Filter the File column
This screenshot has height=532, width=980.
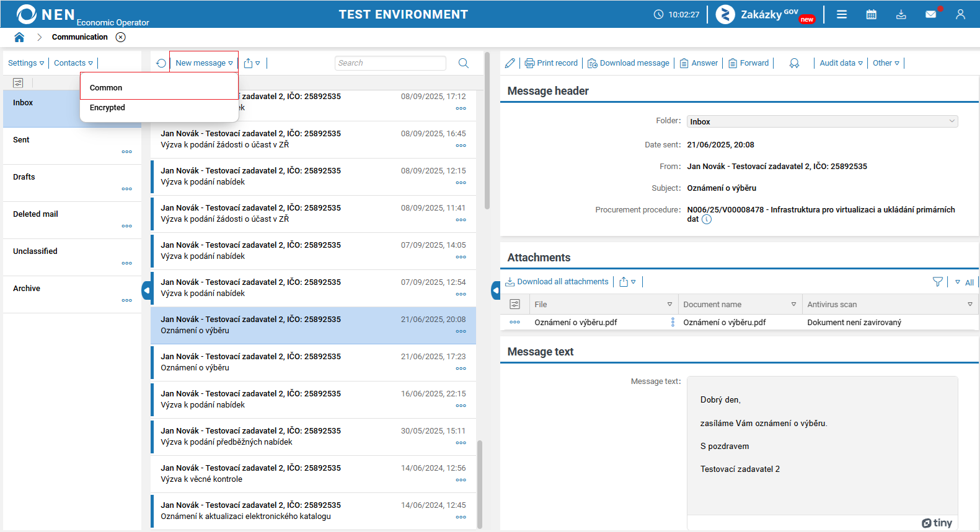669,304
